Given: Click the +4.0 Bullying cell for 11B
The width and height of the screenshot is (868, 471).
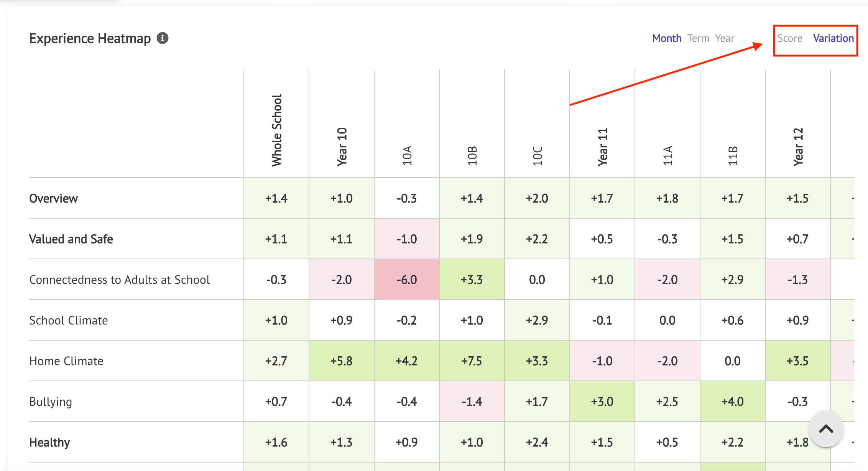Looking at the screenshot, I should pos(733,402).
